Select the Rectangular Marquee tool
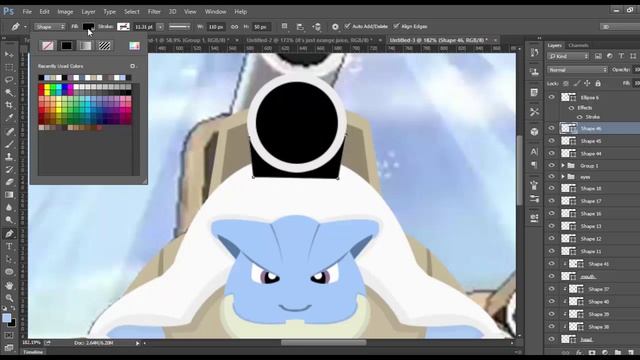Image resolution: width=640 pixels, height=360 pixels. point(9,67)
